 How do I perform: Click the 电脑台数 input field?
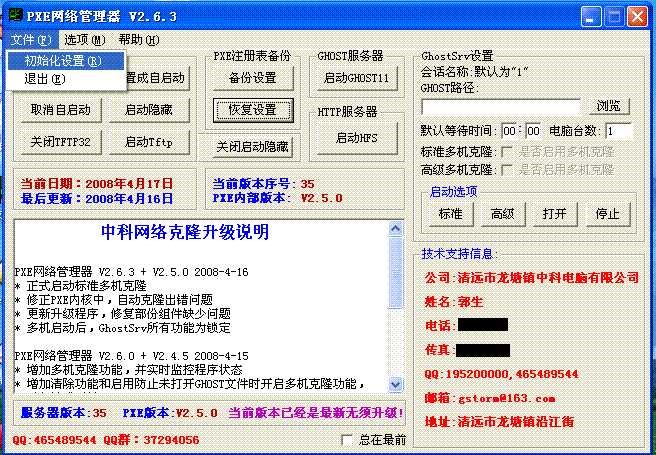point(618,131)
